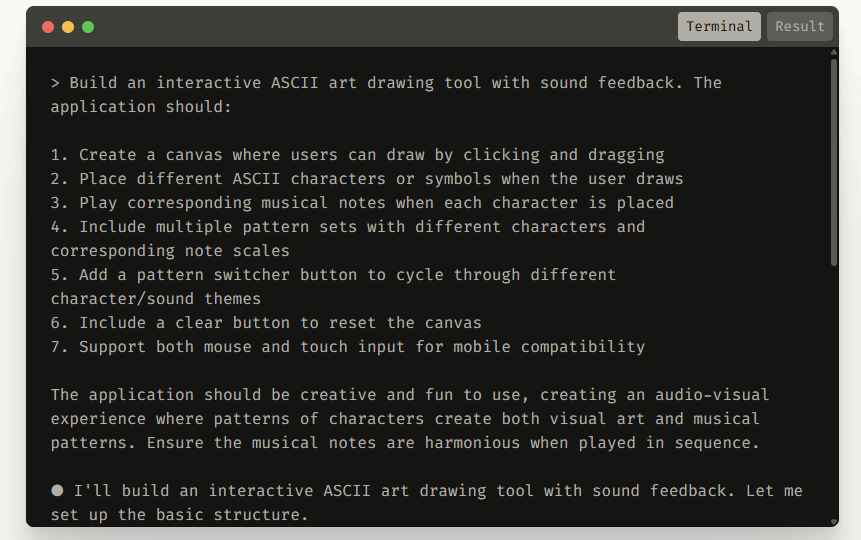Switch to the Terminal tab

click(719, 27)
